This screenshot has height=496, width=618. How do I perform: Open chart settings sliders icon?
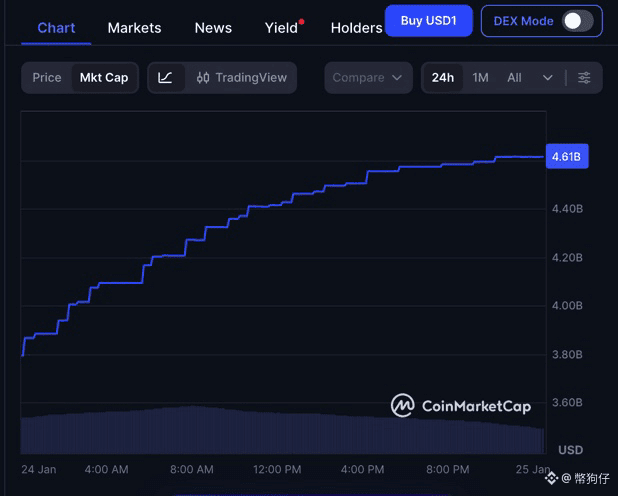coord(584,78)
